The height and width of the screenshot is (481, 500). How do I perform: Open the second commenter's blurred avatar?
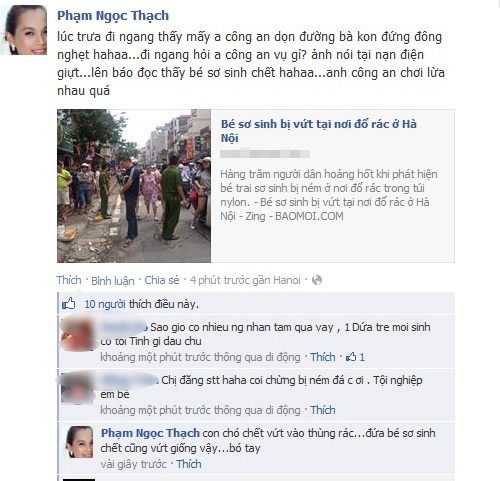78,387
